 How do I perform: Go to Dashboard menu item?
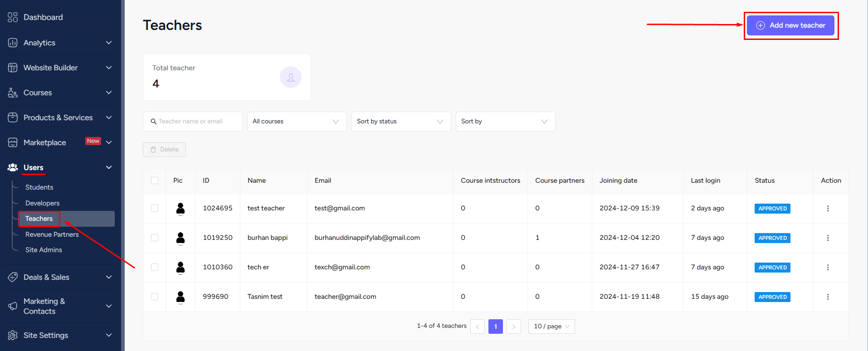pos(43,17)
